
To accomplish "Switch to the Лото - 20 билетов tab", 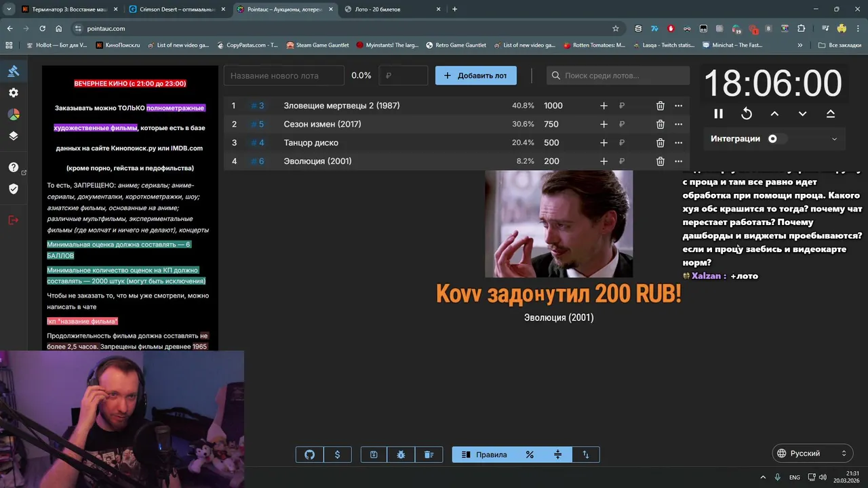I will [x=393, y=9].
